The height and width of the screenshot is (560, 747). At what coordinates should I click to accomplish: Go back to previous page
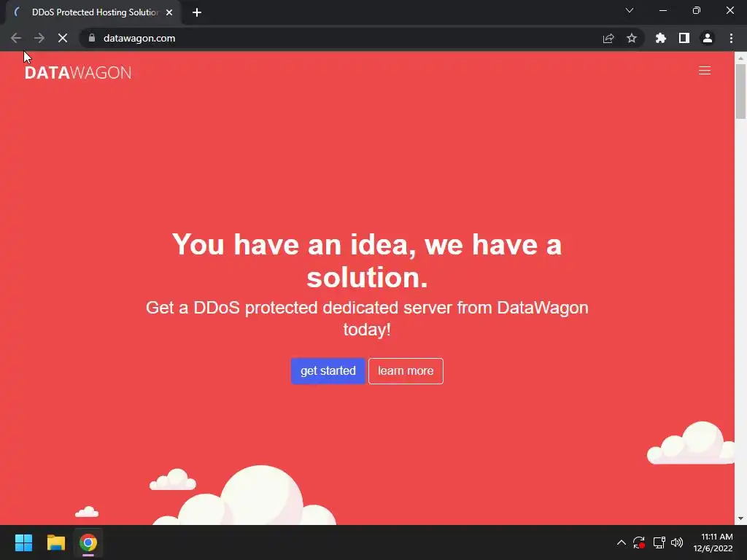[x=16, y=38]
